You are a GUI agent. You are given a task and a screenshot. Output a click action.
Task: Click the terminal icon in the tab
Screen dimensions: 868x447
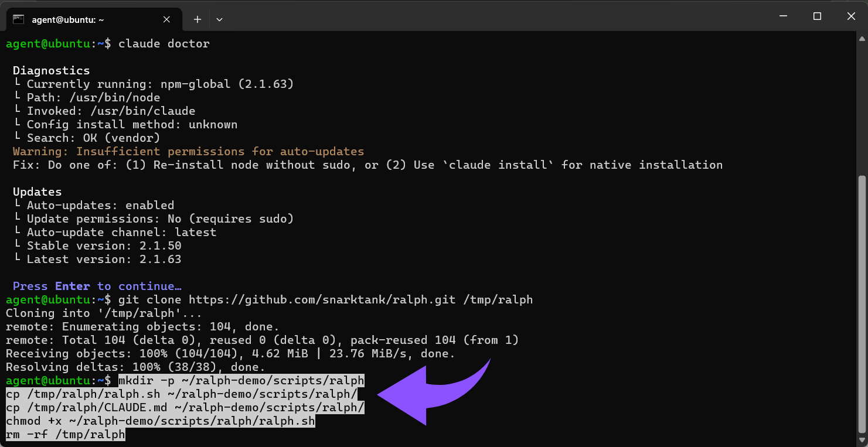(x=19, y=19)
